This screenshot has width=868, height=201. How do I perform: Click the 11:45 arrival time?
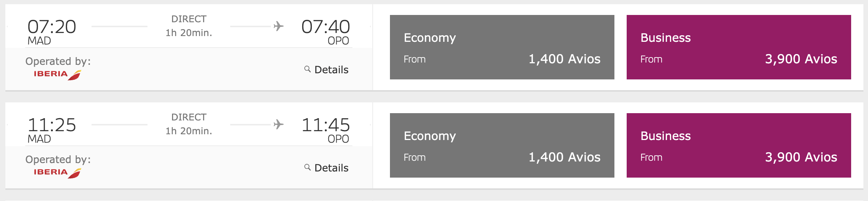coord(326,125)
